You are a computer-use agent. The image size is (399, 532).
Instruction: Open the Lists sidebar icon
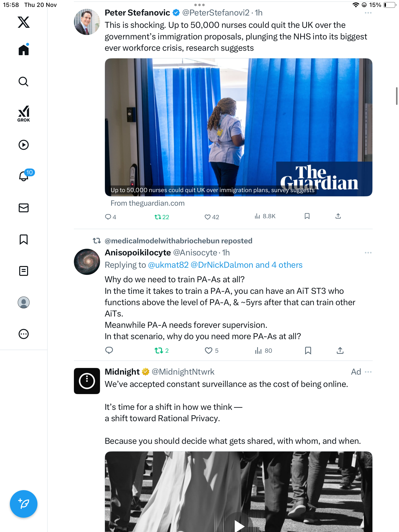pyautogui.click(x=24, y=271)
